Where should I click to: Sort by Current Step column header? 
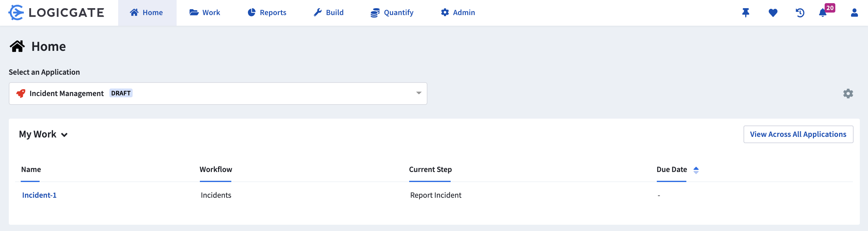point(430,169)
